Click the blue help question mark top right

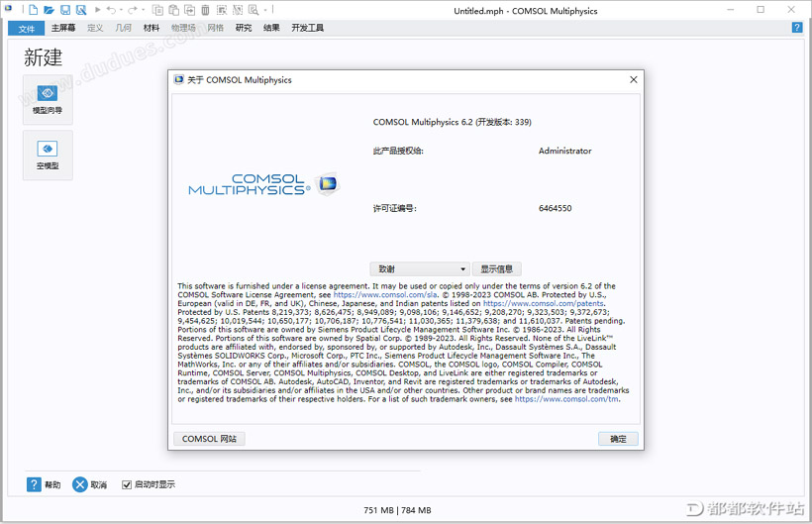797,28
